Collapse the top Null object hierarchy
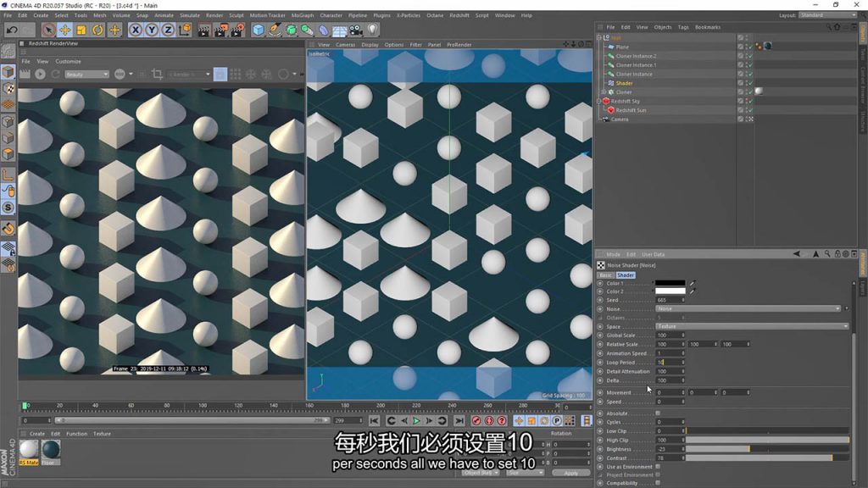868x488 pixels. [598, 37]
